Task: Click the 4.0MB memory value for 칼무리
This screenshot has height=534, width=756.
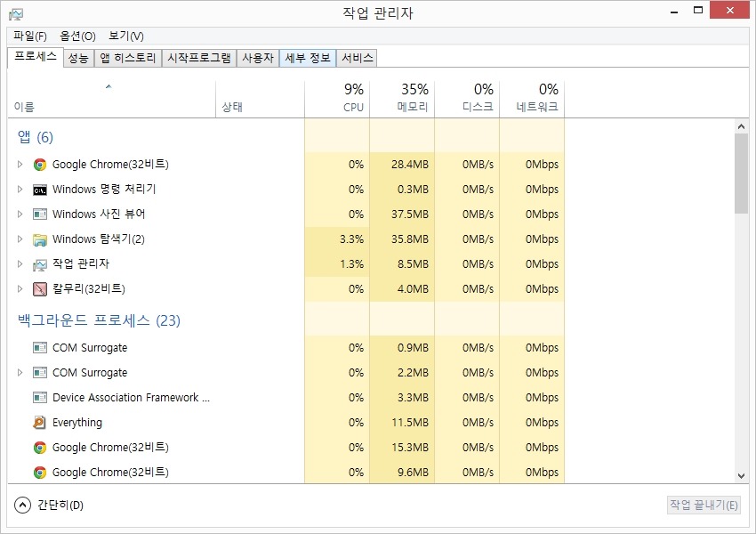Action: [x=413, y=289]
